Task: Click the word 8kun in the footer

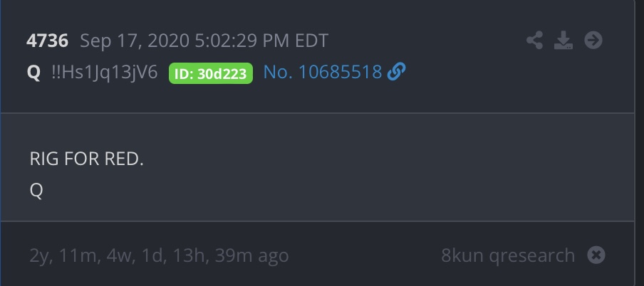Action: click(x=462, y=255)
